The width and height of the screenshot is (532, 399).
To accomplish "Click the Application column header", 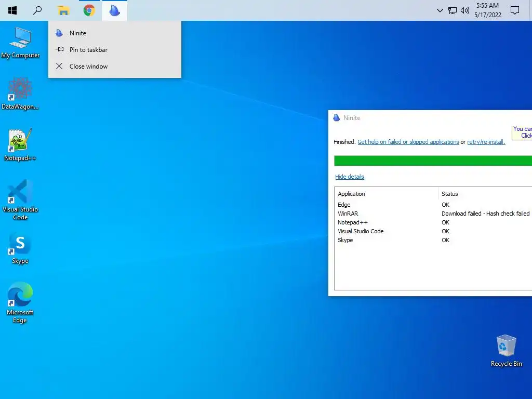I will pos(387,194).
